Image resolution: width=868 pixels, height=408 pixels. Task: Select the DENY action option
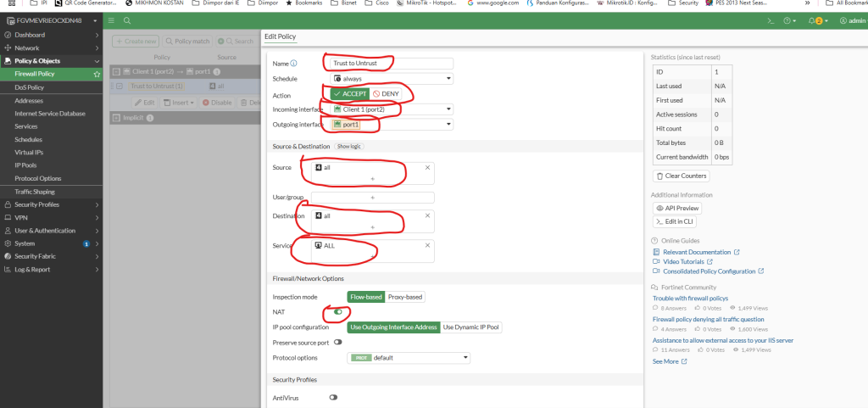(386, 94)
